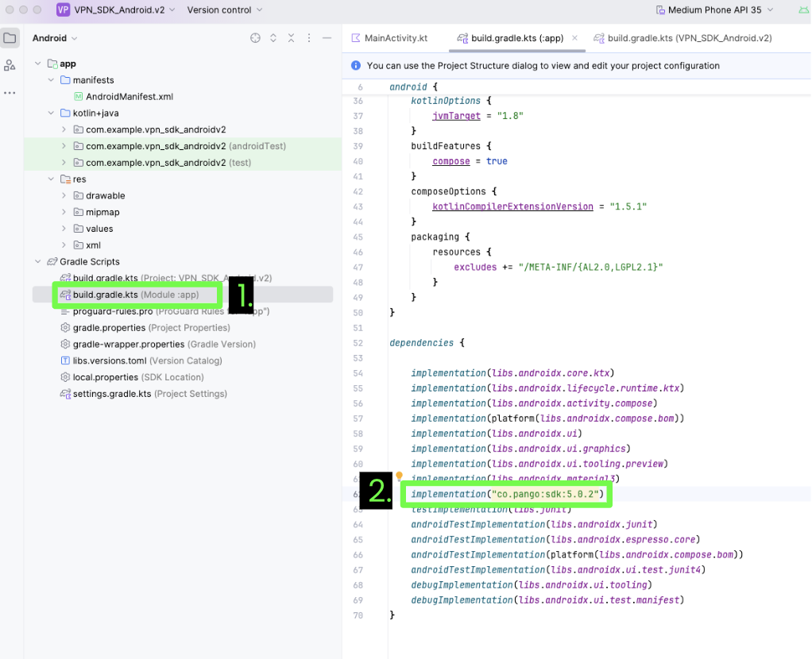Open the Android project view dropdown
This screenshot has height=659, width=812.
coord(55,38)
